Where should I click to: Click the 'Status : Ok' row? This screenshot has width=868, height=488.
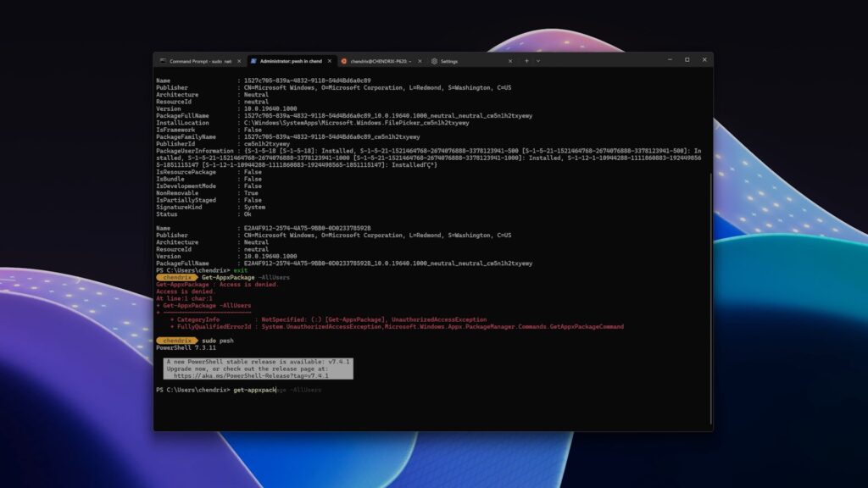[x=203, y=214]
